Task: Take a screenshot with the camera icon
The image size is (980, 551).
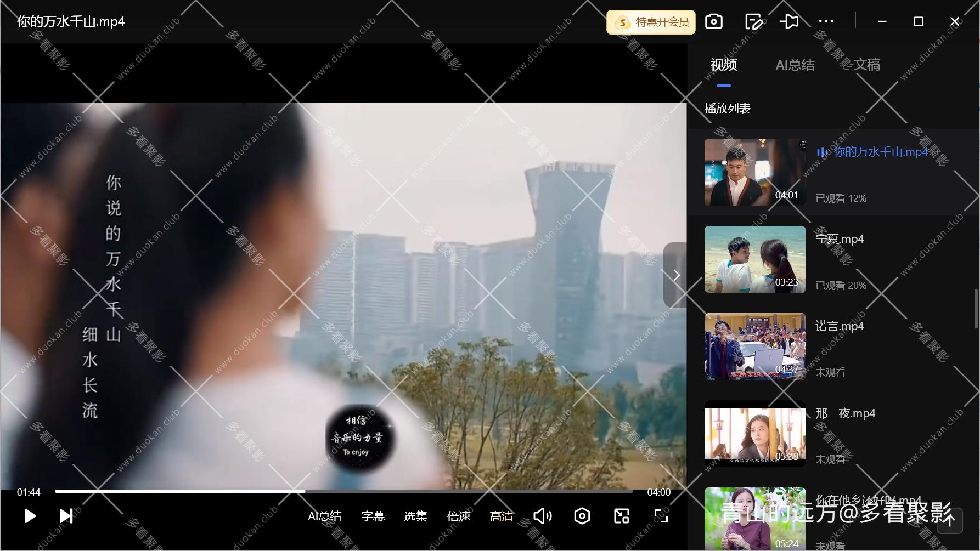Action: (x=713, y=22)
